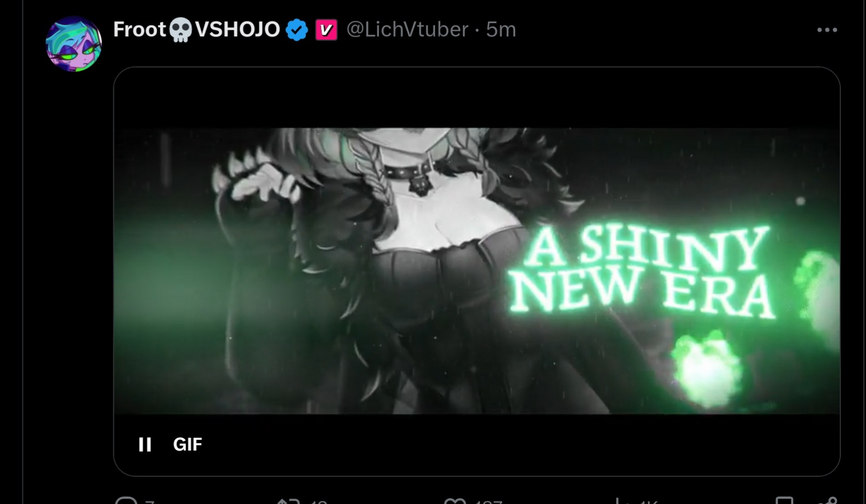Open the tweet's three-dot more menu

click(827, 30)
